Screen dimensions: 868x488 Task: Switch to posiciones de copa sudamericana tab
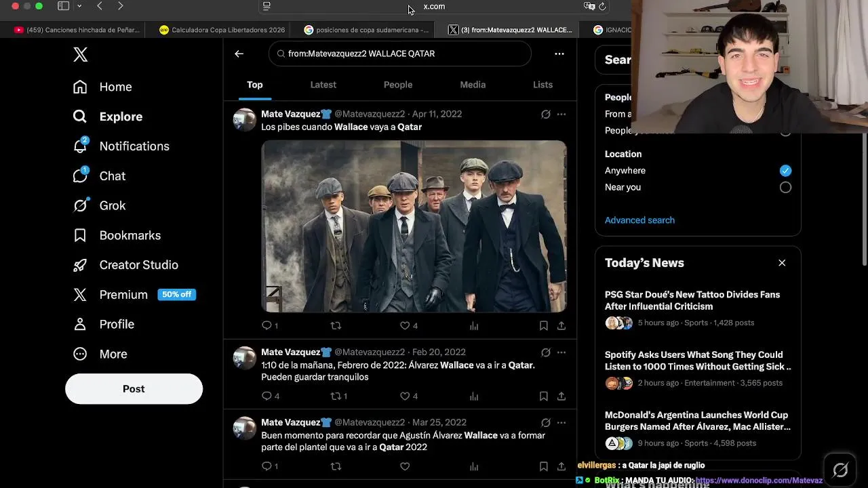(366, 30)
